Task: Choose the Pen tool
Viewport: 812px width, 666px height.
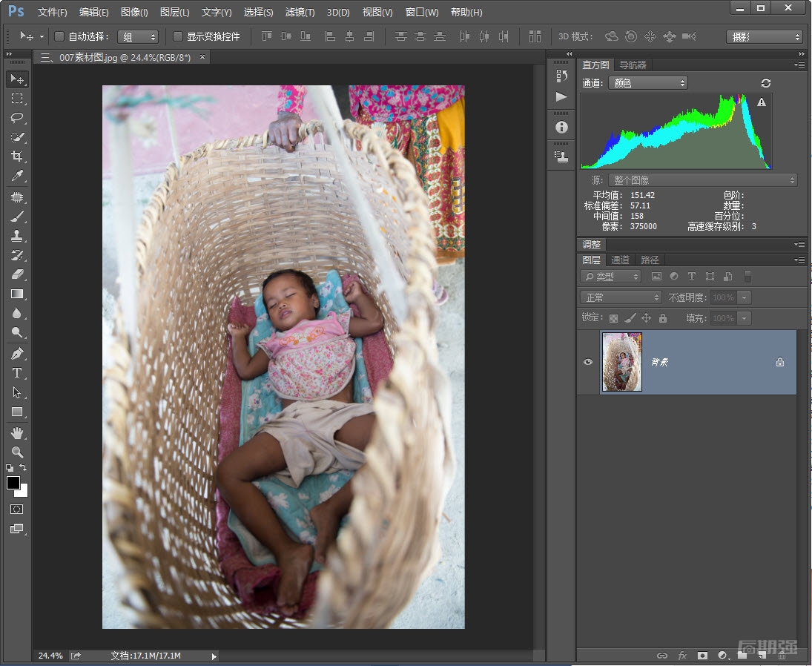Action: pos(17,353)
